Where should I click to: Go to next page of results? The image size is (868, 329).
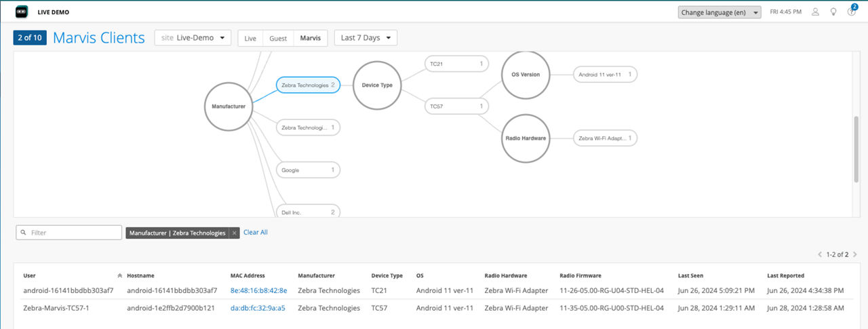[x=855, y=254]
